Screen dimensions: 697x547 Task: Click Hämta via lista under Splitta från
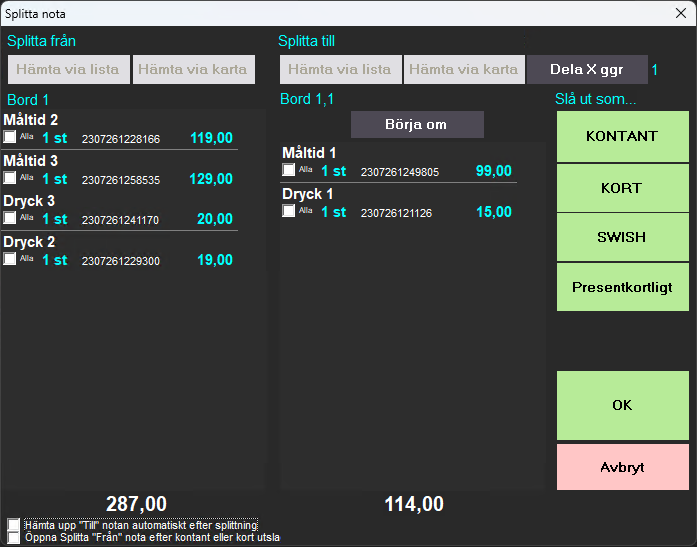(x=69, y=69)
